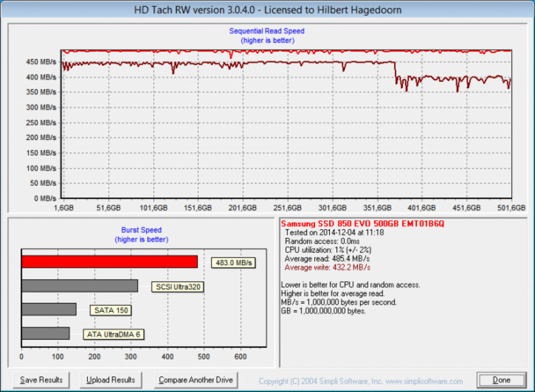Viewport: 535px width, 392px height.
Task: Click the ATA UltraDMA 6 label
Action: point(113,335)
